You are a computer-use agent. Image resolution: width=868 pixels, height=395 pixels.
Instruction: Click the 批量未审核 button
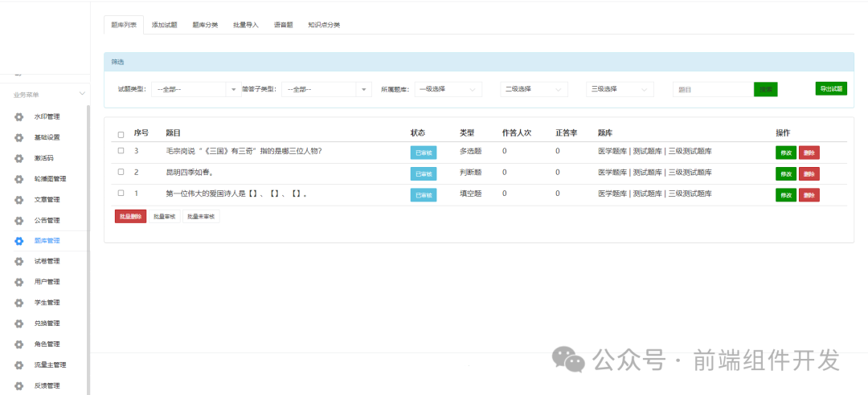pyautogui.click(x=202, y=216)
